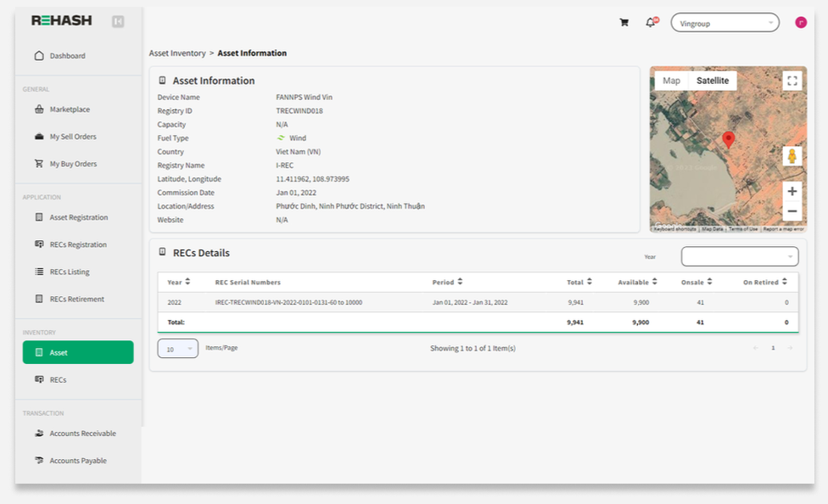Screen dimensions: 828x504
Task: Open the shopping cart icon
Action: [x=624, y=23]
